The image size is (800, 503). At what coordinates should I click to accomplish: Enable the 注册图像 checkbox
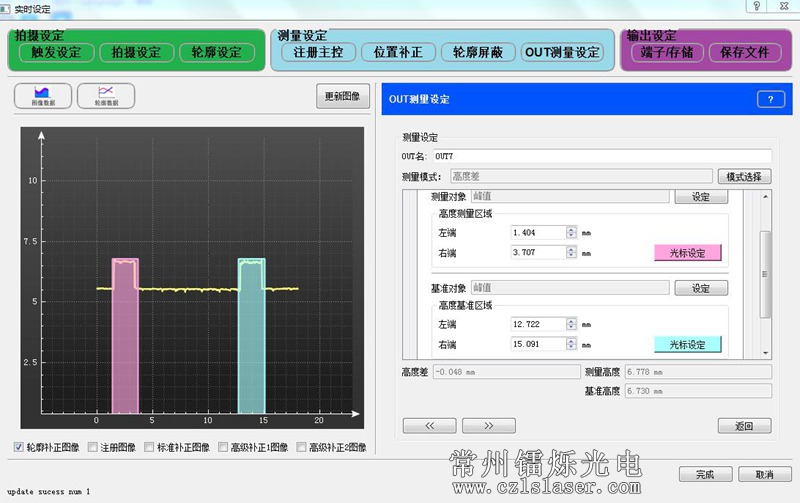point(93,447)
